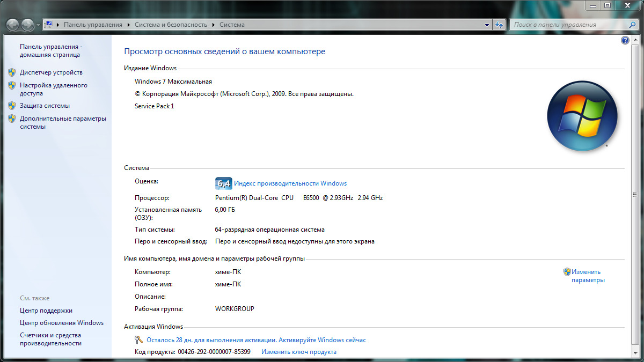Click the Тип системы label

155,230
